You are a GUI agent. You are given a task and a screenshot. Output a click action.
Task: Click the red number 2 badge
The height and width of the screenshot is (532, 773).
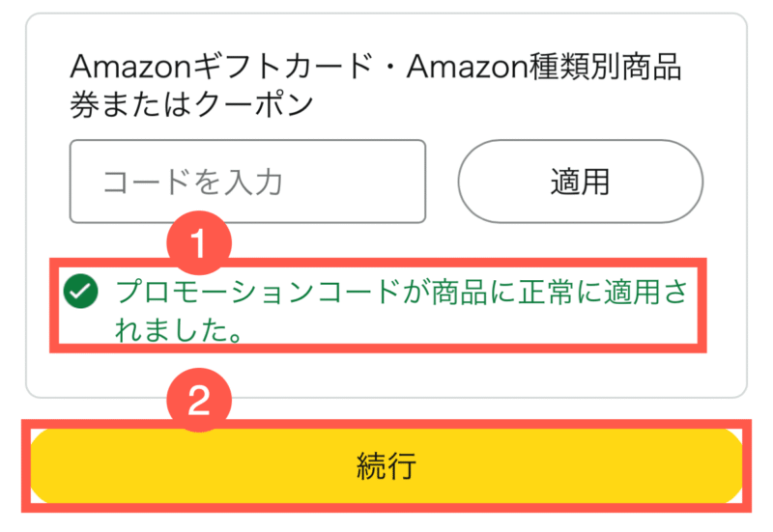(x=199, y=400)
